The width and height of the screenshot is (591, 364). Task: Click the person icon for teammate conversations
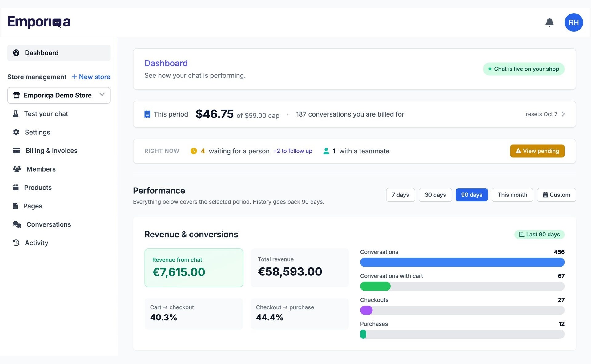(326, 151)
